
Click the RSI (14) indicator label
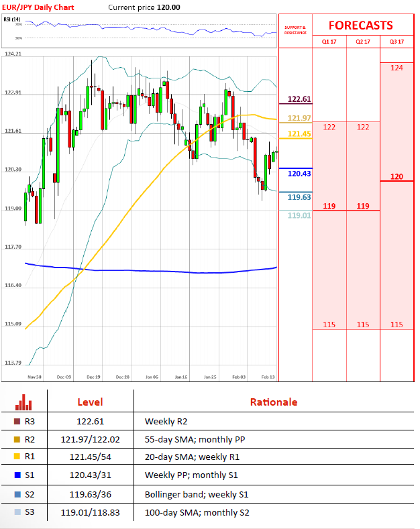[x=12, y=19]
